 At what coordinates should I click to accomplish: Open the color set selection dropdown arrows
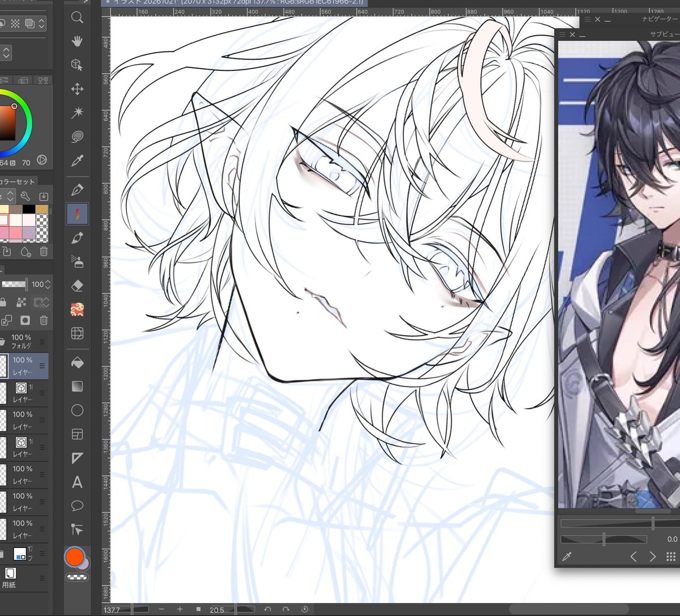tap(10, 196)
